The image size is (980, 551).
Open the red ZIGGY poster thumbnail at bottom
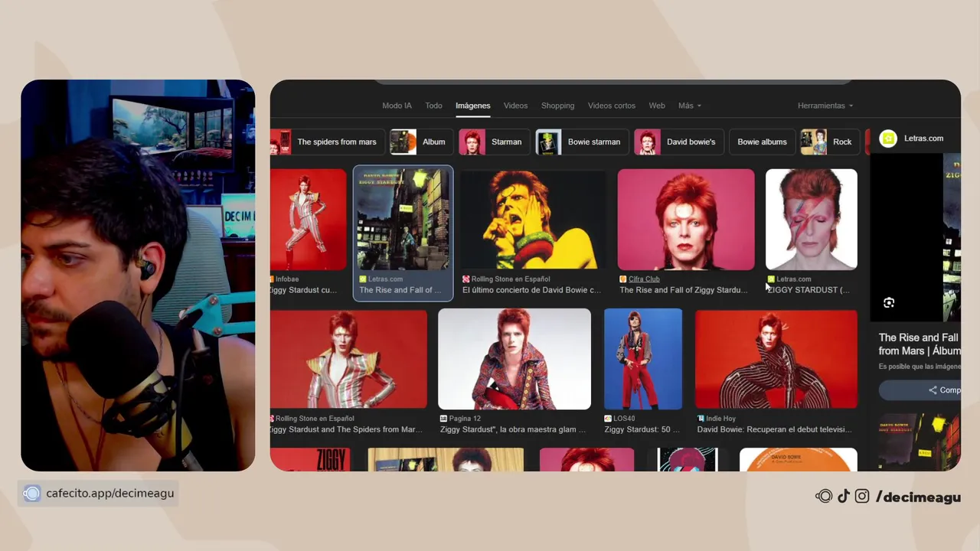click(x=310, y=459)
